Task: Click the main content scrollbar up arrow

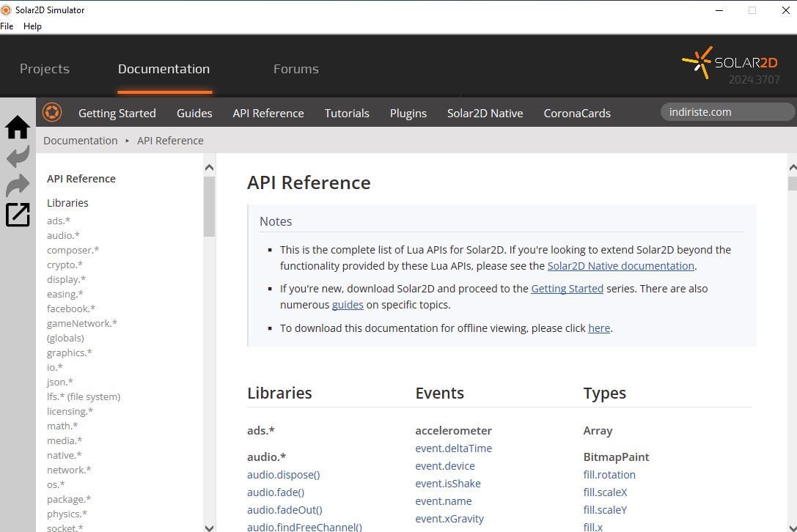Action: 793,168
